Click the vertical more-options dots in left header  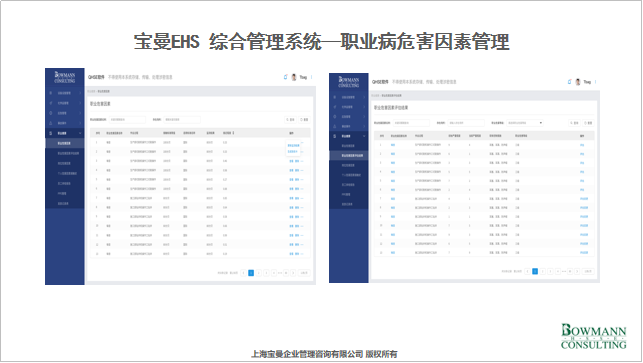[312, 77]
